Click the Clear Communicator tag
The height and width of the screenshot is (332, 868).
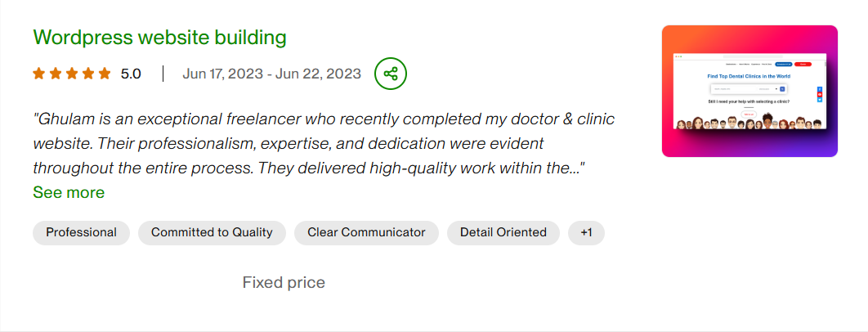[x=366, y=232]
